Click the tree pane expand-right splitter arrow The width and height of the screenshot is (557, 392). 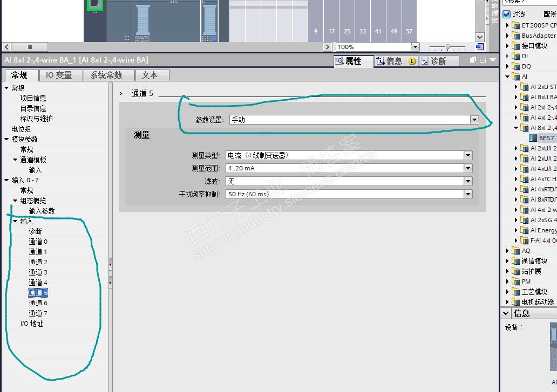(x=111, y=283)
